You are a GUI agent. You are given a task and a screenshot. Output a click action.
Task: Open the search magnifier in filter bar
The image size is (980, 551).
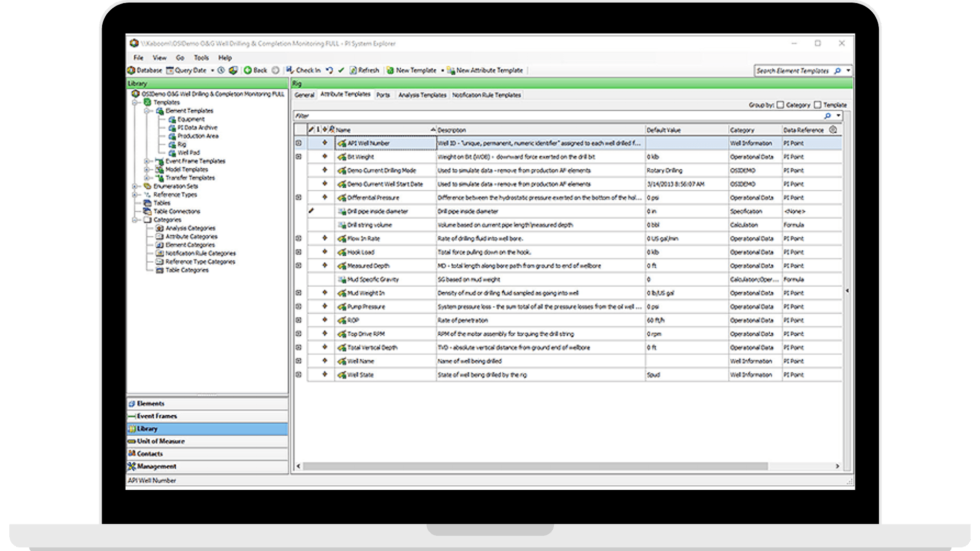pyautogui.click(x=827, y=116)
